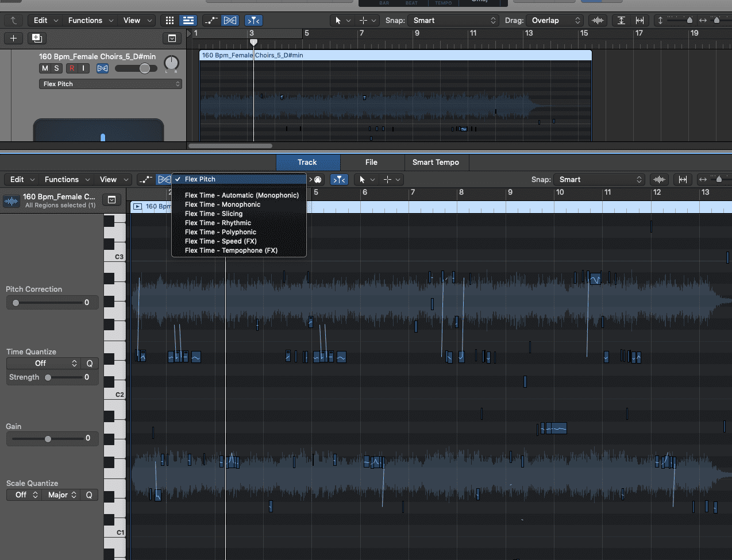Open the Tracks area Functions menu
Viewport: 732px width, 560px height.
click(x=91, y=20)
